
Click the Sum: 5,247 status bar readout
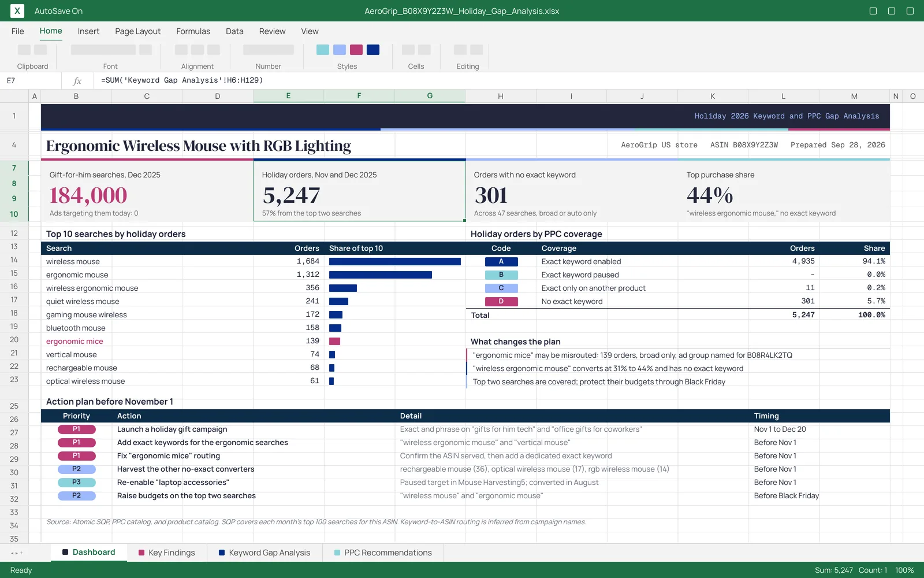pyautogui.click(x=833, y=570)
